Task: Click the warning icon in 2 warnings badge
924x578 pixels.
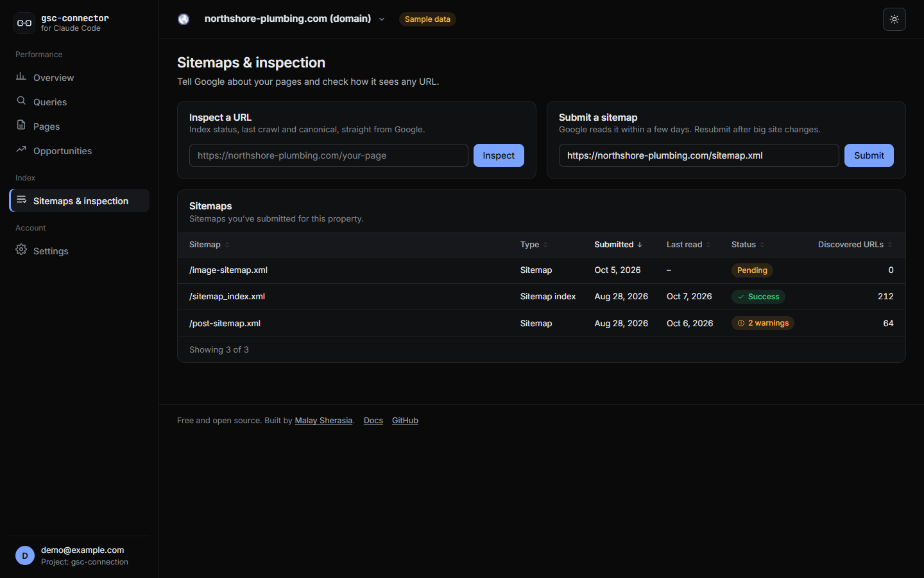Action: coord(741,323)
